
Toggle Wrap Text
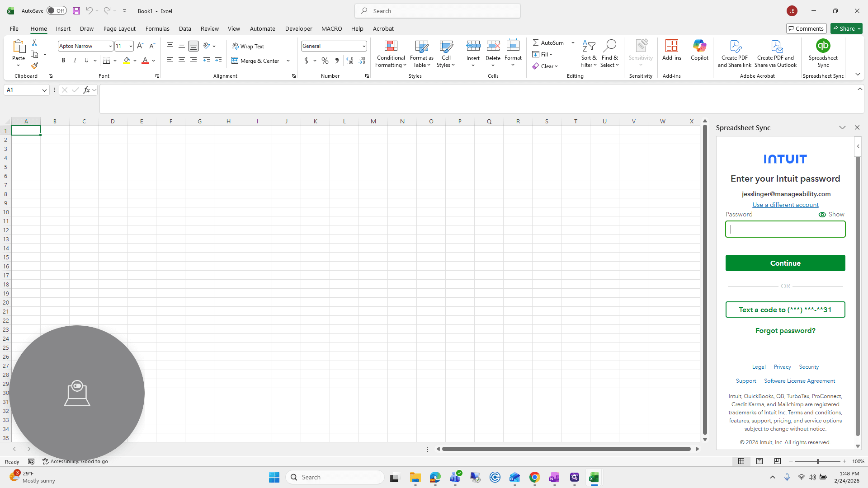pos(248,46)
